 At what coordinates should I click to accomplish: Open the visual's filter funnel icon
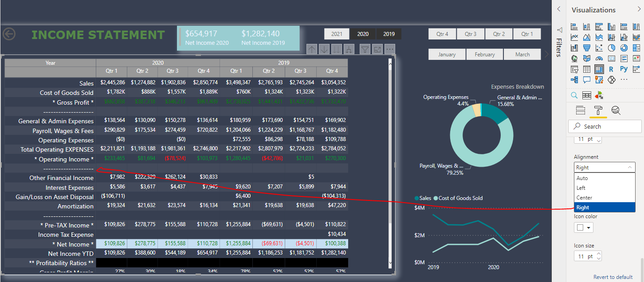point(365,50)
